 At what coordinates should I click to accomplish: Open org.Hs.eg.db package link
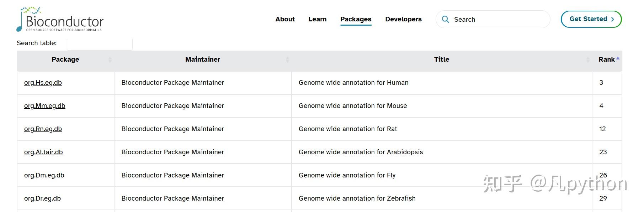point(43,83)
